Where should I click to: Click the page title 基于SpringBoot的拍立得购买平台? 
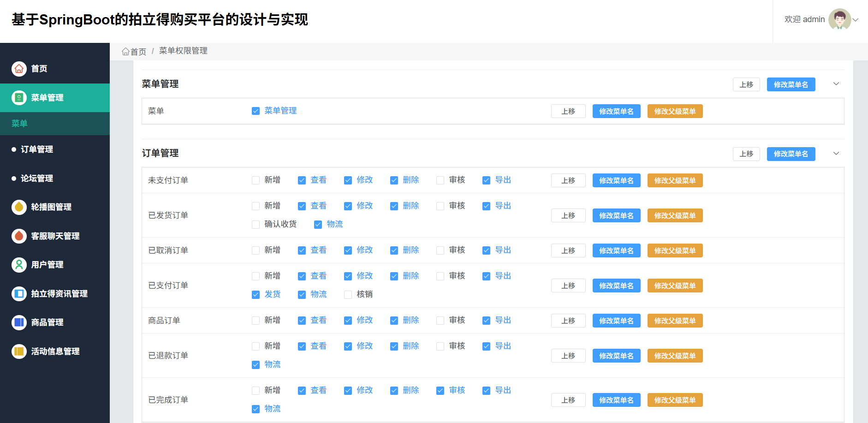tap(160, 19)
